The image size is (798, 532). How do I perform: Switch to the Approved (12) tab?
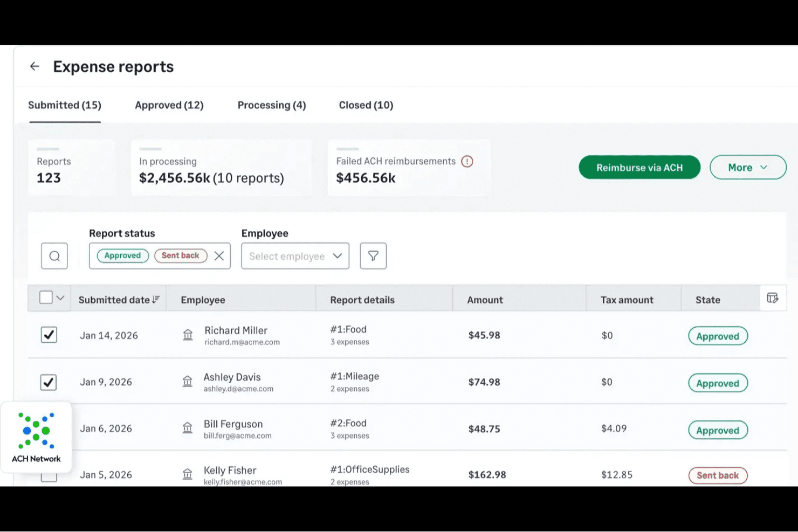169,105
